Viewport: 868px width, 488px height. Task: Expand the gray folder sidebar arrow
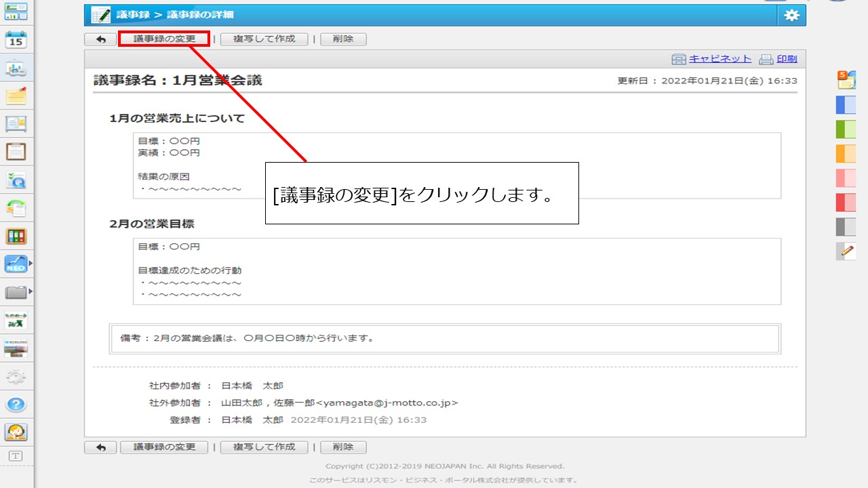(30, 292)
